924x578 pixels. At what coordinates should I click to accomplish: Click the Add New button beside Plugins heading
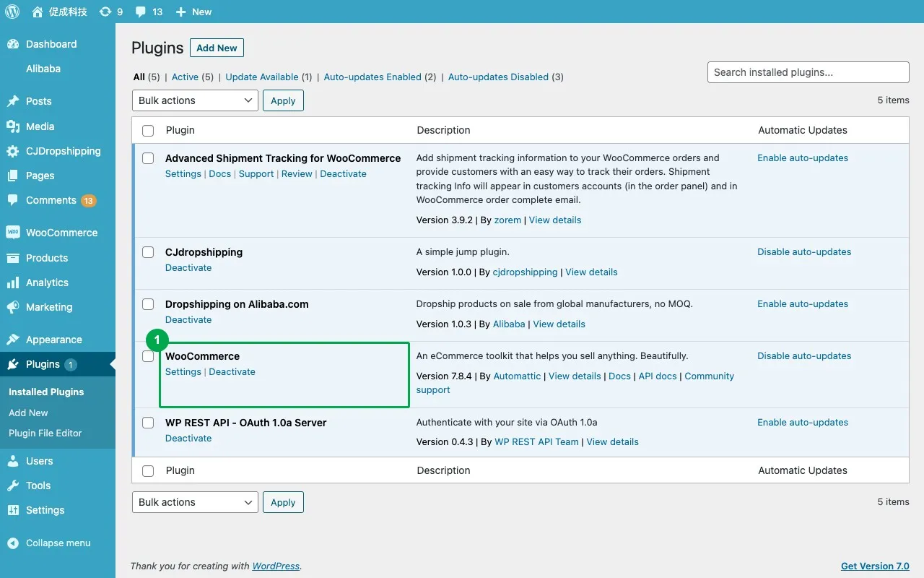217,48
